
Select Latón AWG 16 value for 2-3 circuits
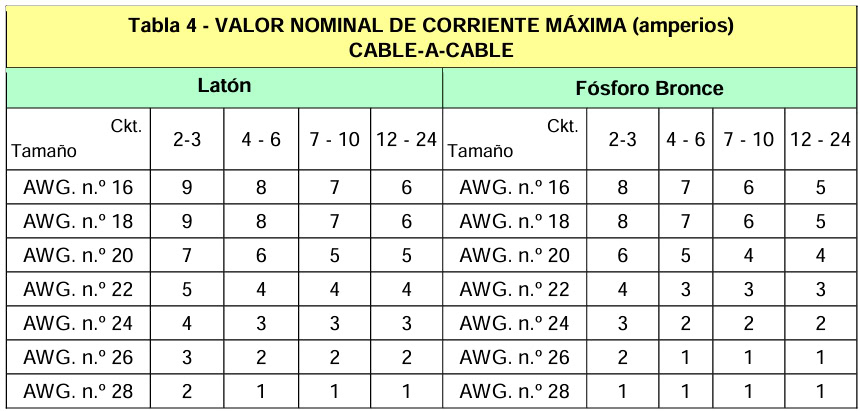coord(187,187)
